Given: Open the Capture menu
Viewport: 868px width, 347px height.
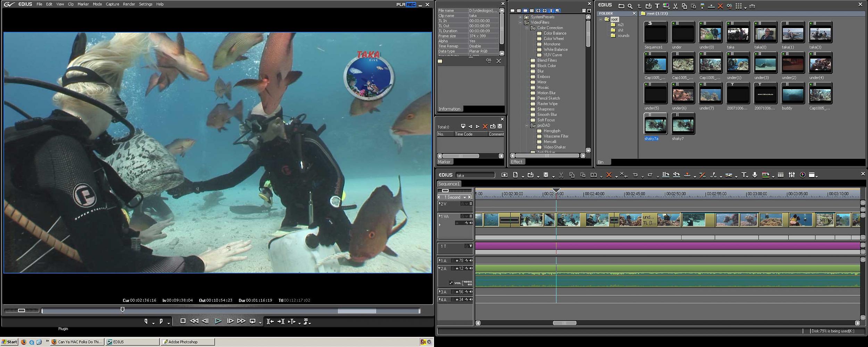Looking at the screenshot, I should click(112, 4).
